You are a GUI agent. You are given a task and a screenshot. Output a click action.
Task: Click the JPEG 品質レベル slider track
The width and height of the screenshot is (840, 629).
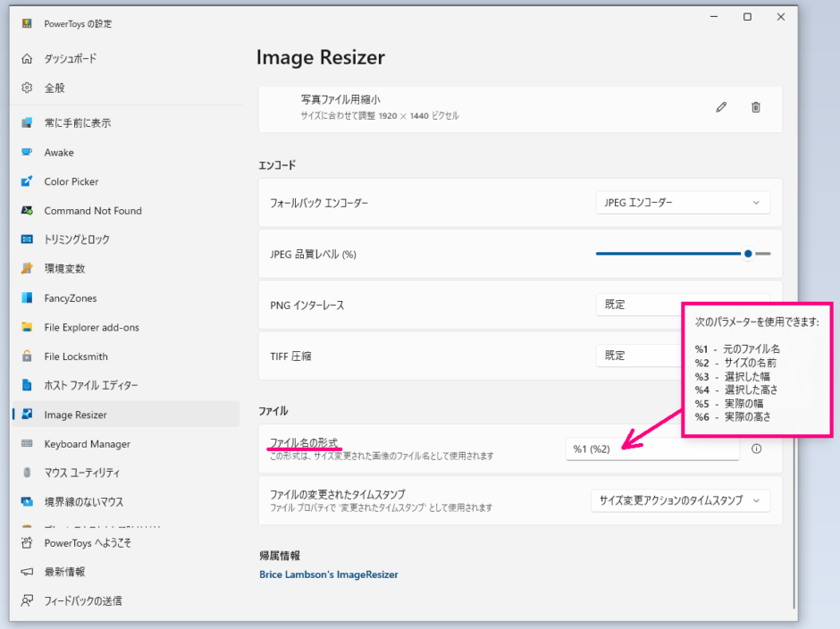point(683,254)
